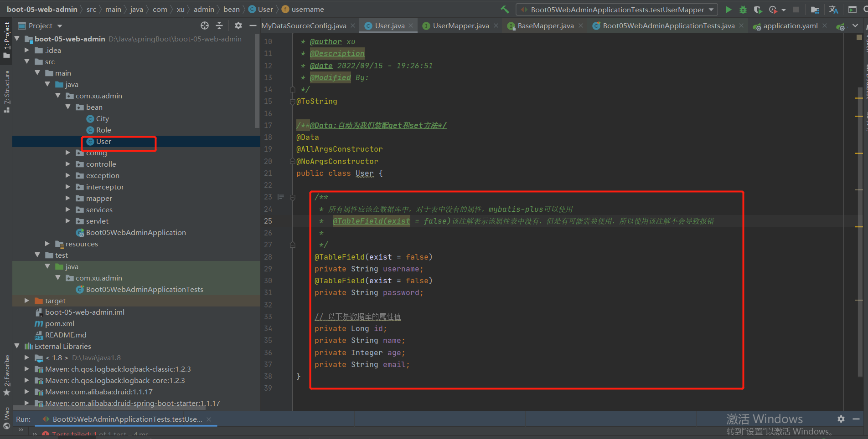Click breadcrumb 'boot-05-web-admin' in navigation bar

pyautogui.click(x=42, y=9)
